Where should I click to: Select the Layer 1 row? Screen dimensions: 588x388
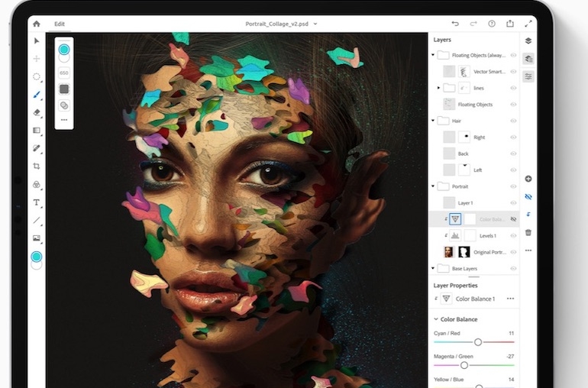click(x=474, y=202)
